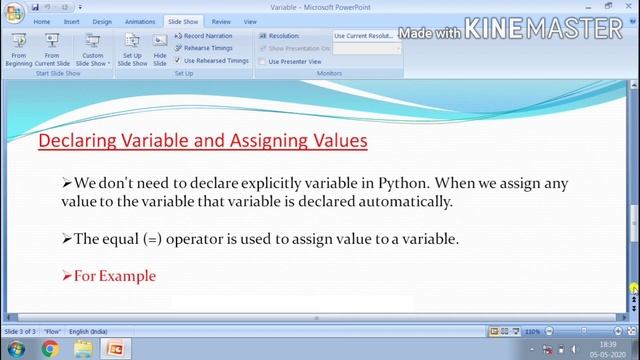
Task: Click the 110% zoom level button
Action: 532,332
